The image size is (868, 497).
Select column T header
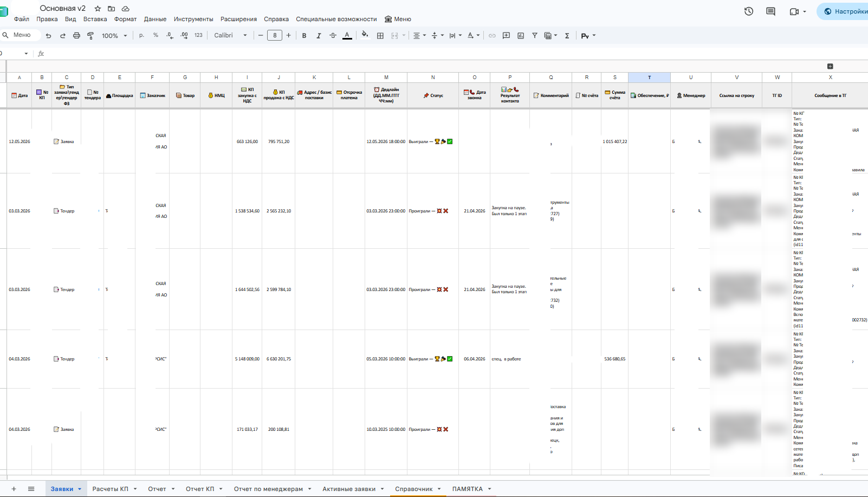coord(649,78)
